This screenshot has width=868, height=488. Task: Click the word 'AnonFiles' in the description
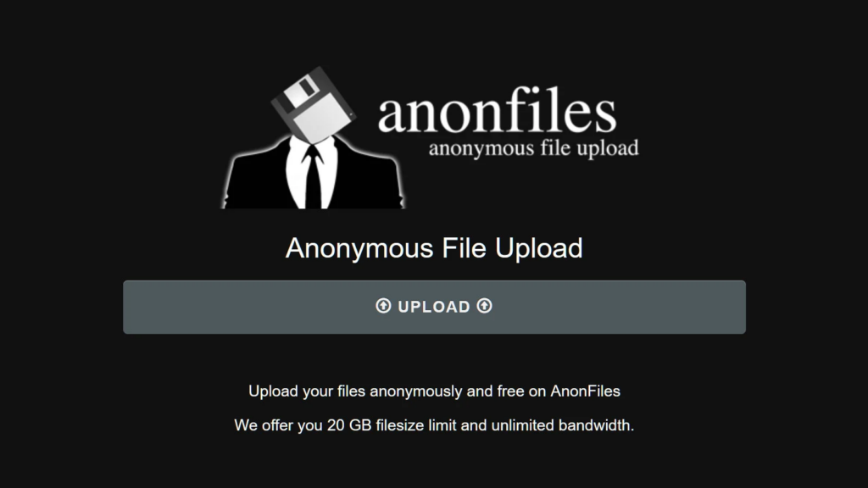pyautogui.click(x=585, y=391)
